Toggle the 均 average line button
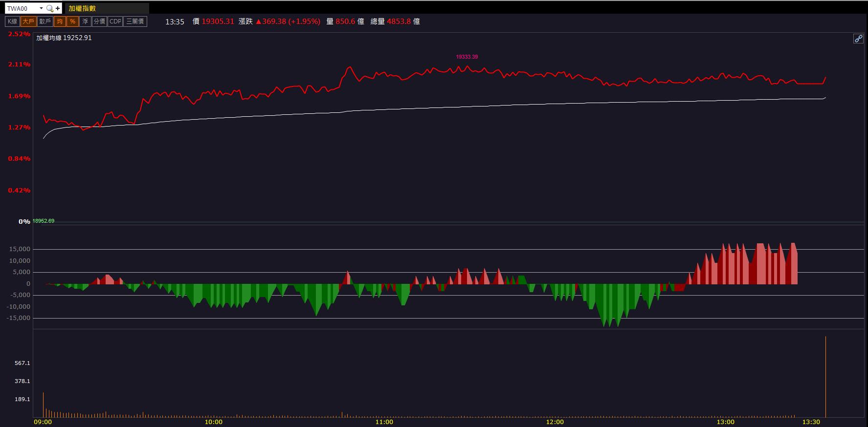Viewport: 868px width, 427px height. coord(60,21)
